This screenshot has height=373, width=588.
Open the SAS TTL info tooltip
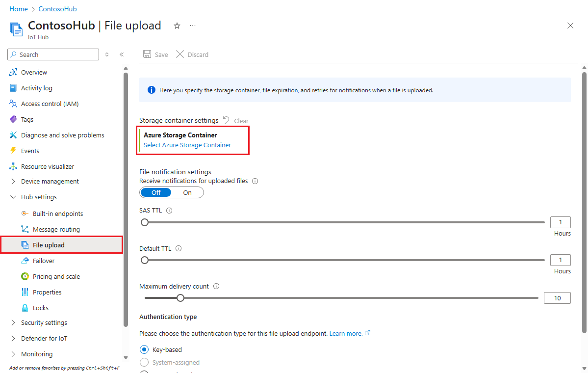167,210
